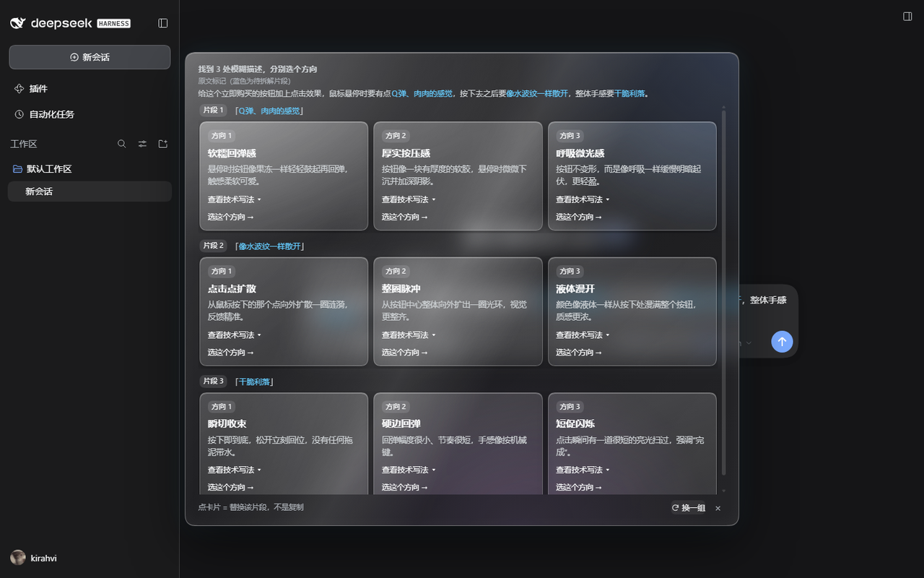Collapse the left sidebar panel icon
Viewport: 924px width, 578px height.
coord(163,23)
